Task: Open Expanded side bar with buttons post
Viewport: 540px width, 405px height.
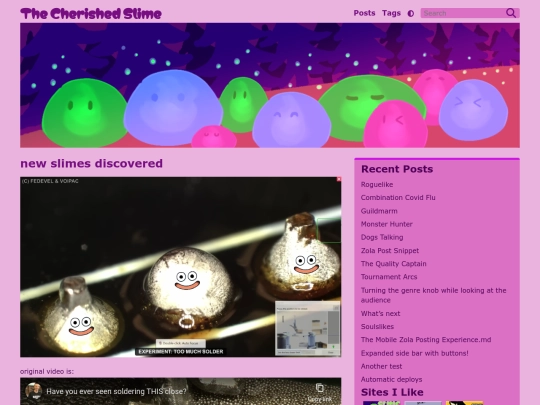Action: (x=415, y=353)
